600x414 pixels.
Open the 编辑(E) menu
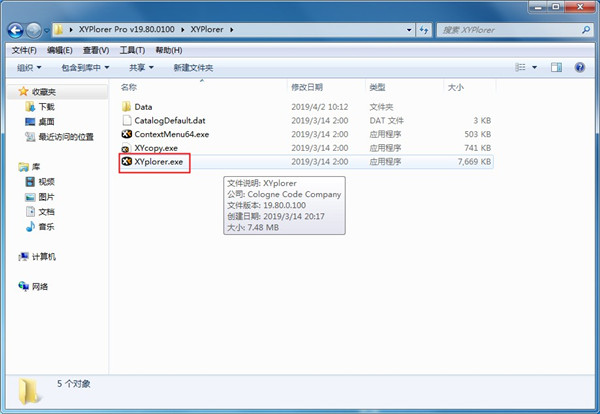[x=60, y=51]
